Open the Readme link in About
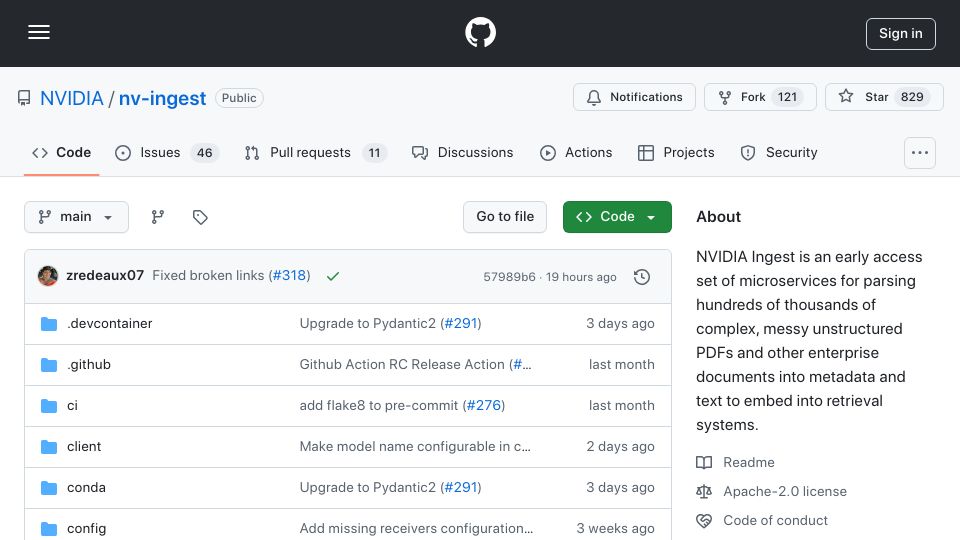This screenshot has width=960, height=540. 748,462
